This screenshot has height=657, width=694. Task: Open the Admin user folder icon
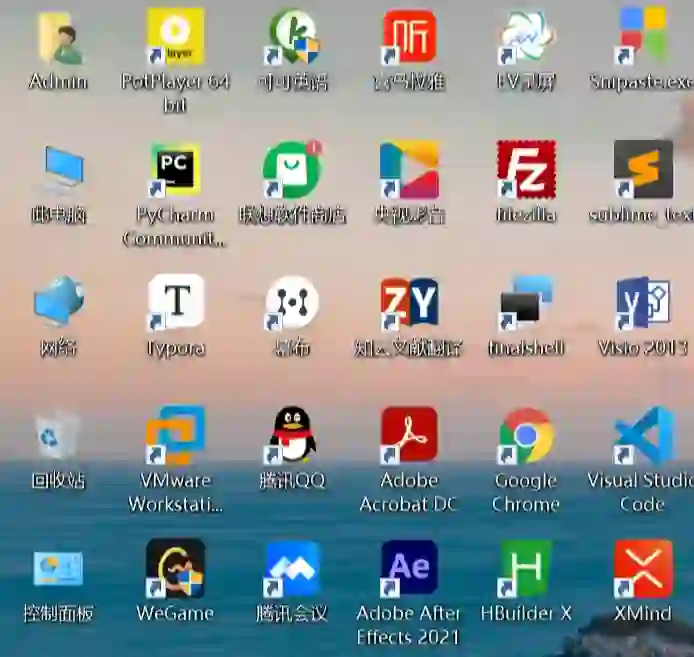(x=59, y=38)
